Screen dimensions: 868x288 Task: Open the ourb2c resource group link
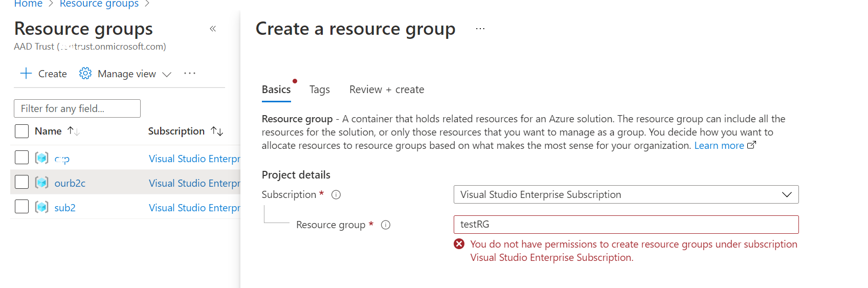tap(70, 183)
